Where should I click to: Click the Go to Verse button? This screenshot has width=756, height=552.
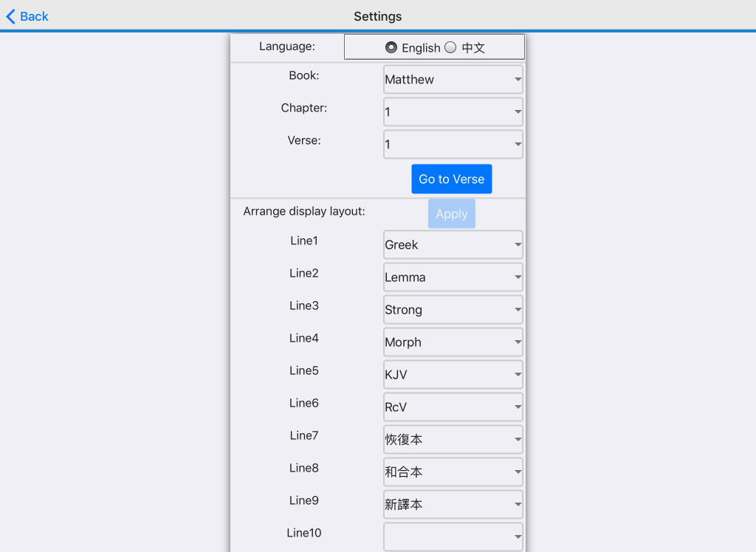click(x=451, y=179)
